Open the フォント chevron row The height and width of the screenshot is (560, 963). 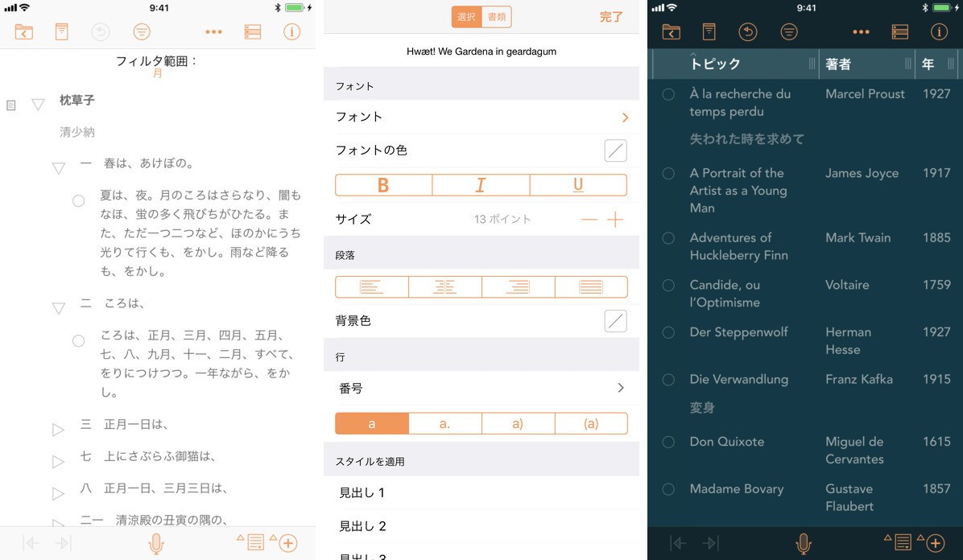coord(481,117)
